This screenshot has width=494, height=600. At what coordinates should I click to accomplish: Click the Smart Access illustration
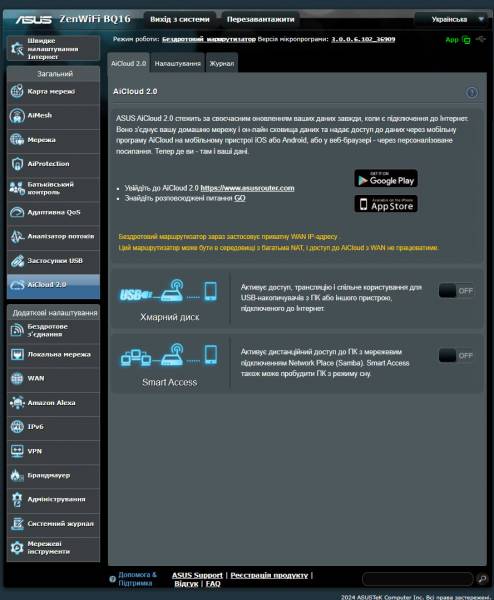point(169,355)
